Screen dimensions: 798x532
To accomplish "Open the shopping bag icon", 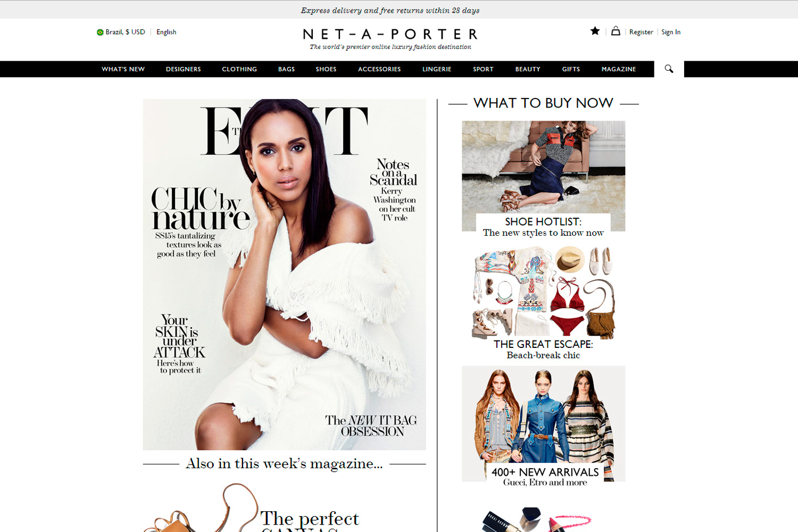I will [616, 31].
